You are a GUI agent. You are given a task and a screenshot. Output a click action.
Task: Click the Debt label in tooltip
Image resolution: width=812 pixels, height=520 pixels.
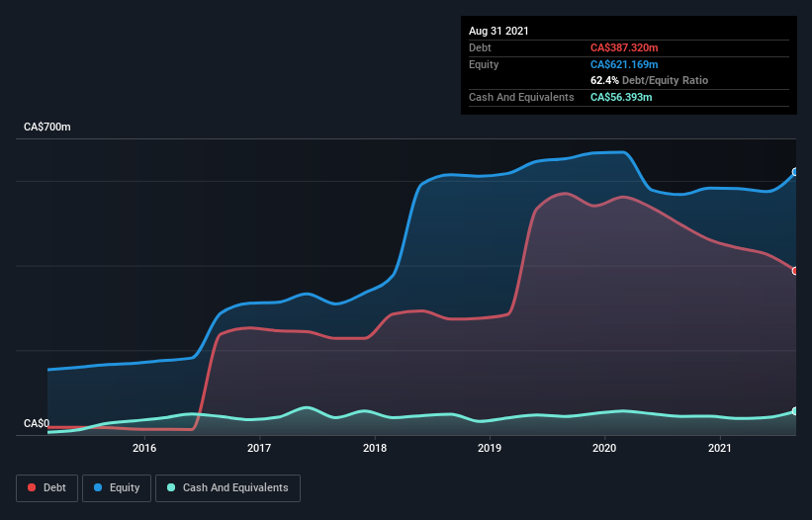(480, 47)
